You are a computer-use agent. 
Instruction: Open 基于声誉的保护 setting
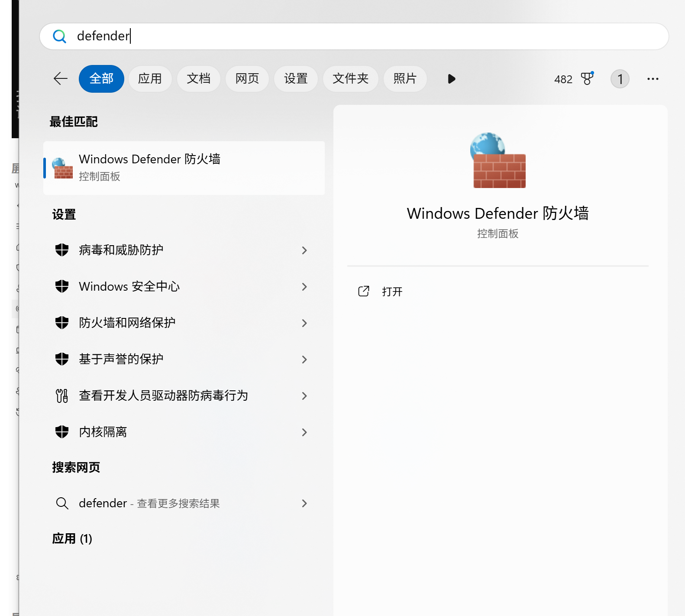click(x=184, y=359)
